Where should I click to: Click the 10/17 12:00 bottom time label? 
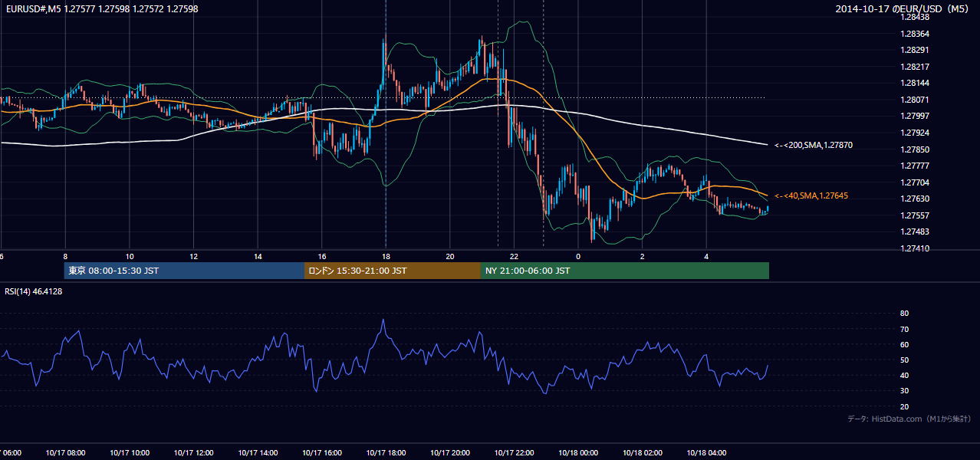point(194,453)
